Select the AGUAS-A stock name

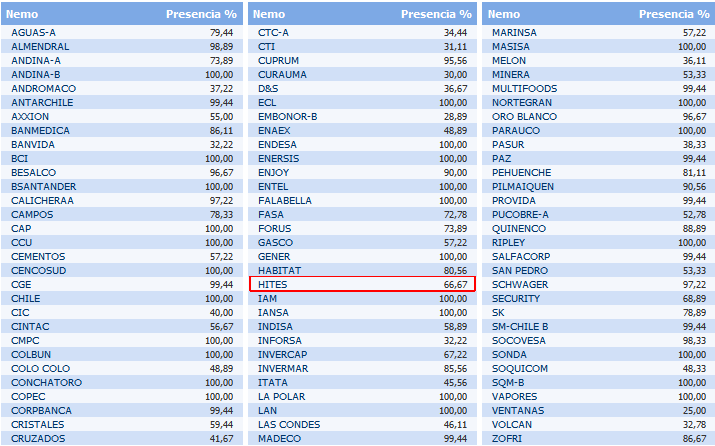pos(33,32)
